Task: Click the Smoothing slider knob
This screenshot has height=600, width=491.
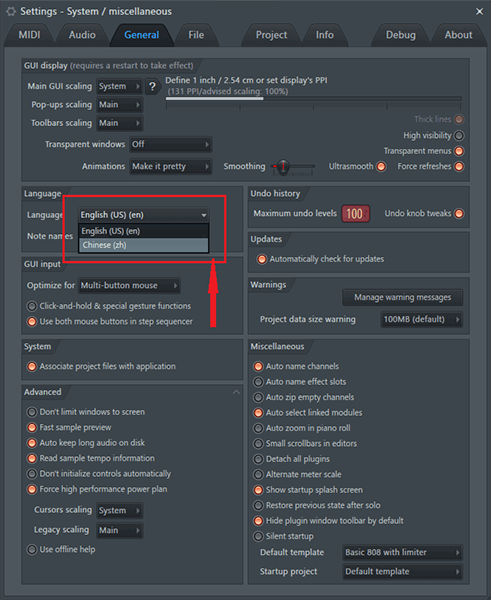Action: 283,166
